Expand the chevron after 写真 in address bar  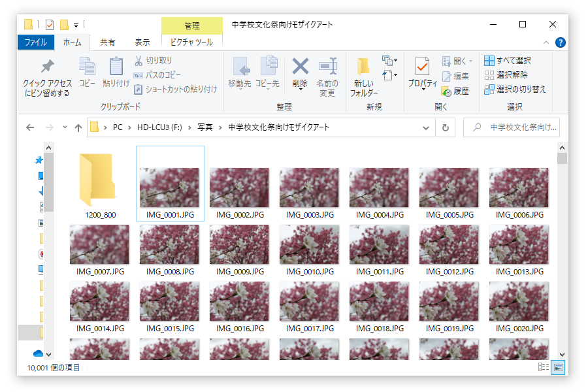220,127
